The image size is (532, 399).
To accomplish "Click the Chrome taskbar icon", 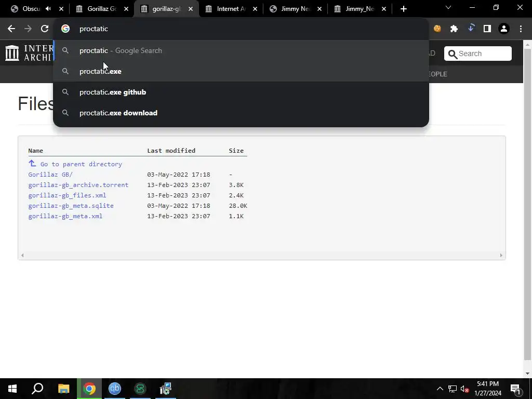I will pos(89,389).
